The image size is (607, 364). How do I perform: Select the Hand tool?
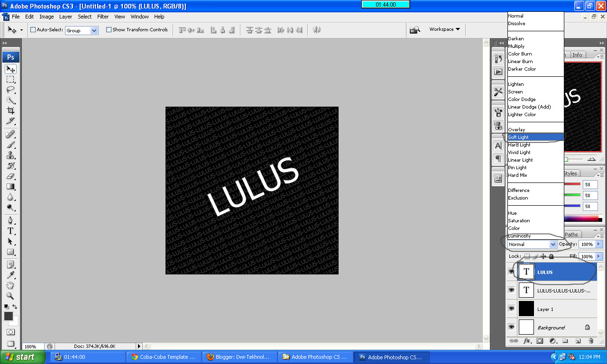click(x=10, y=285)
